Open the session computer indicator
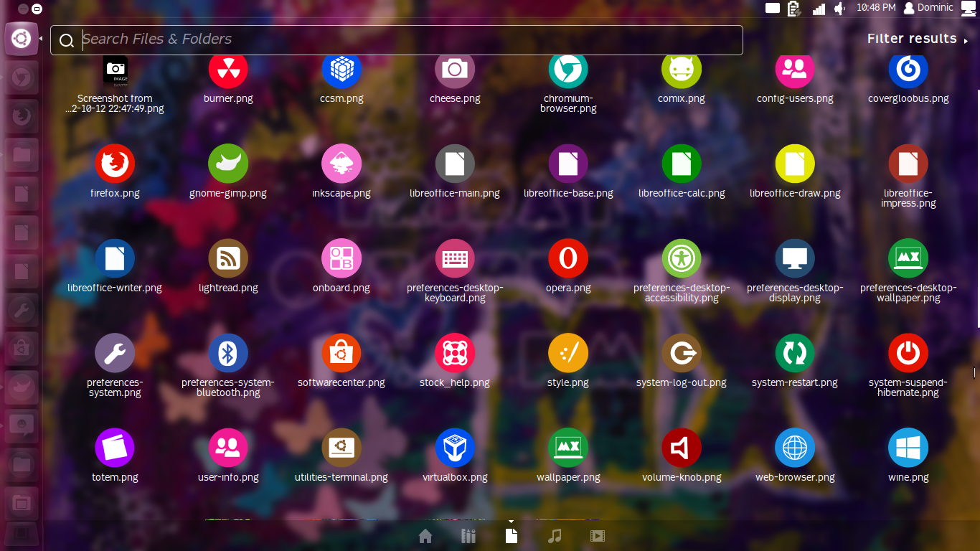This screenshot has width=980, height=551. [x=969, y=9]
